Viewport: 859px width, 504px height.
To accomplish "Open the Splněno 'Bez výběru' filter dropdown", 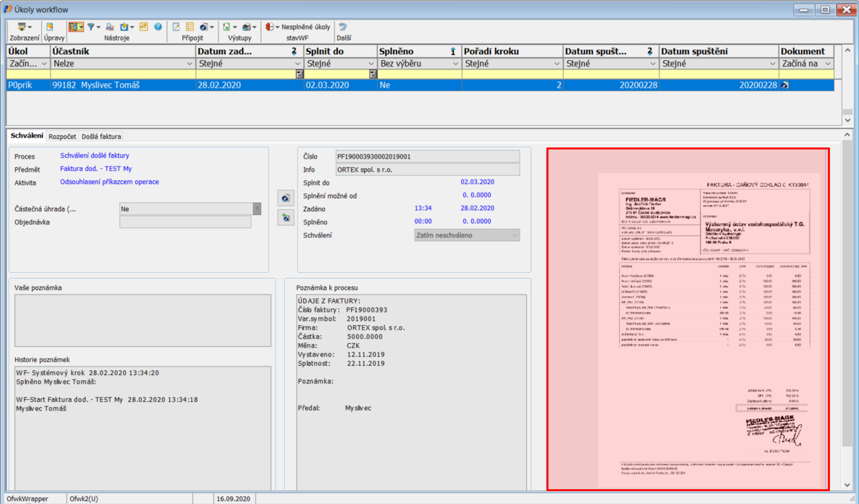I will [455, 63].
